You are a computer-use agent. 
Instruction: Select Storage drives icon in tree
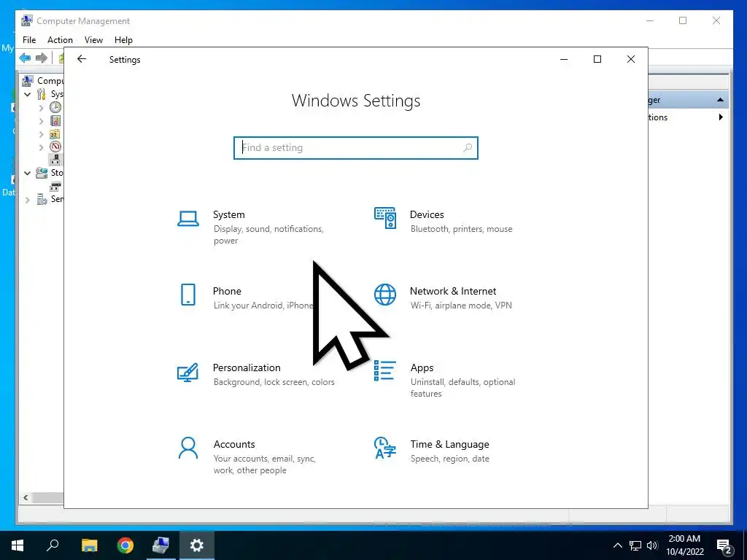tap(42, 172)
